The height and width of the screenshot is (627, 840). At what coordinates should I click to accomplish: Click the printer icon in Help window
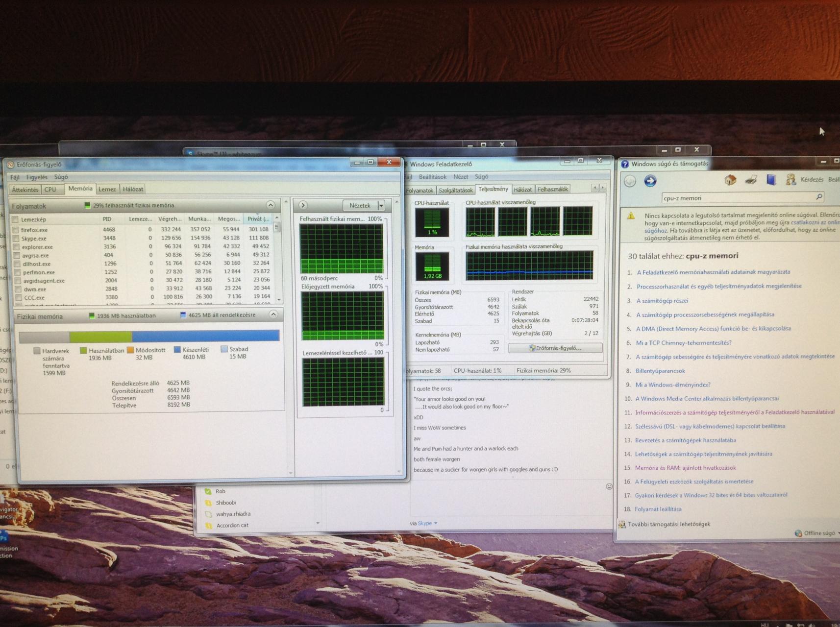click(751, 180)
